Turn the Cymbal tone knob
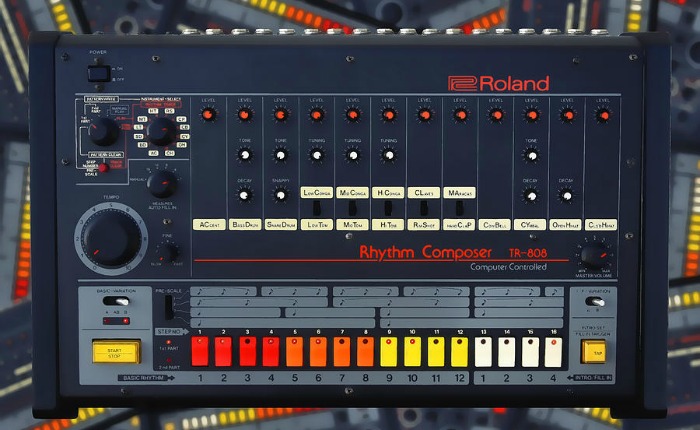The height and width of the screenshot is (430, 700). click(531, 155)
